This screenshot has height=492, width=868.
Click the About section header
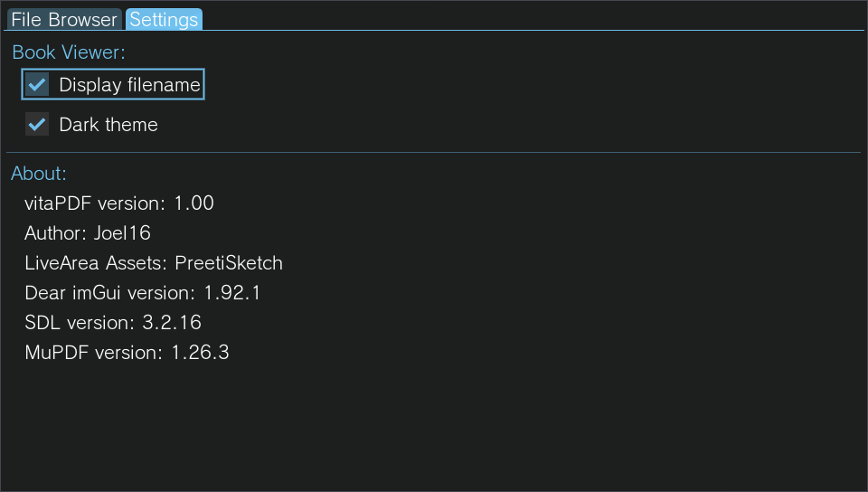point(39,174)
